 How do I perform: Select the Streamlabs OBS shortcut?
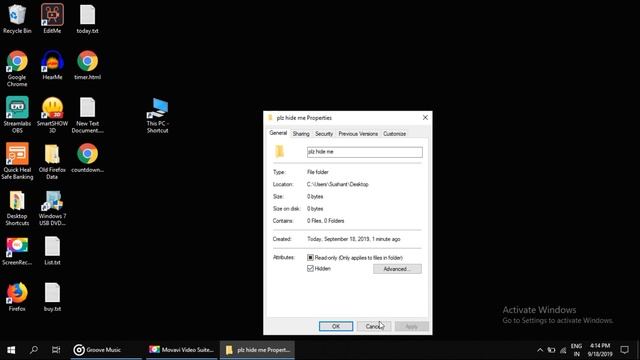point(17,115)
